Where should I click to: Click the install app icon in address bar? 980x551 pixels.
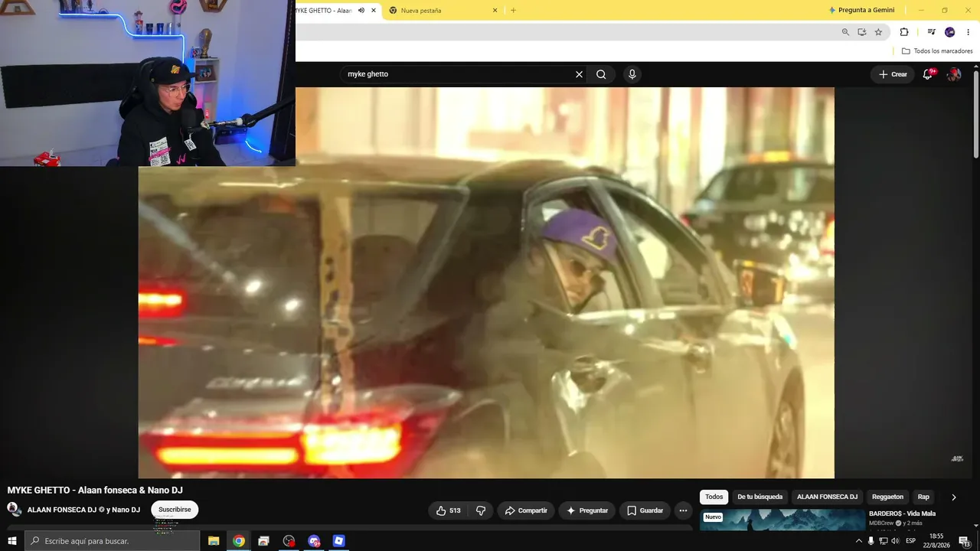pyautogui.click(x=862, y=32)
